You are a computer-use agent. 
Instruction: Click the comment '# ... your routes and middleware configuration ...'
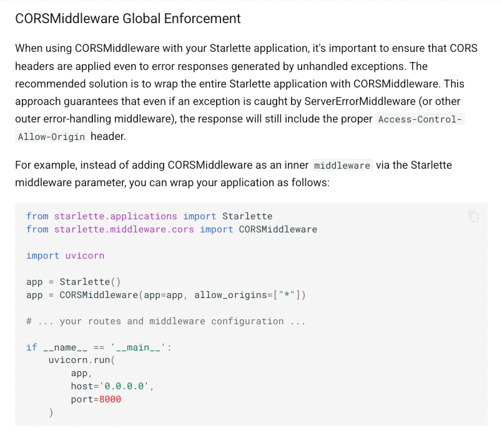pos(166,321)
